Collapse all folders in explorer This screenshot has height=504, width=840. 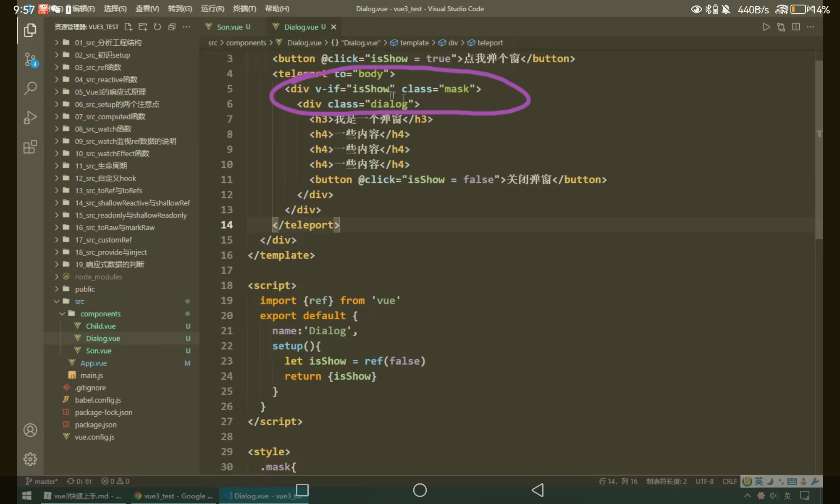point(172,27)
